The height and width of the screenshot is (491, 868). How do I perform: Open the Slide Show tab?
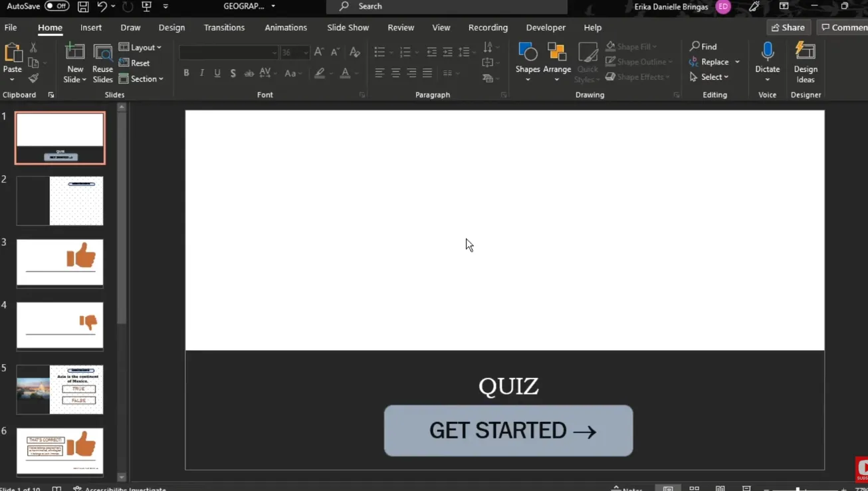click(348, 27)
